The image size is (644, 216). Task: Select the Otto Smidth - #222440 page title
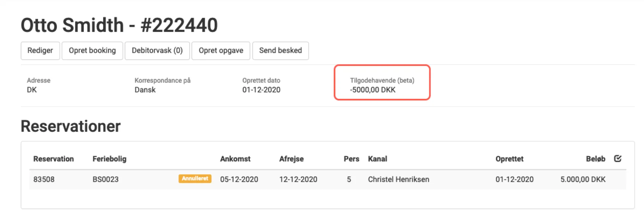pyautogui.click(x=119, y=24)
